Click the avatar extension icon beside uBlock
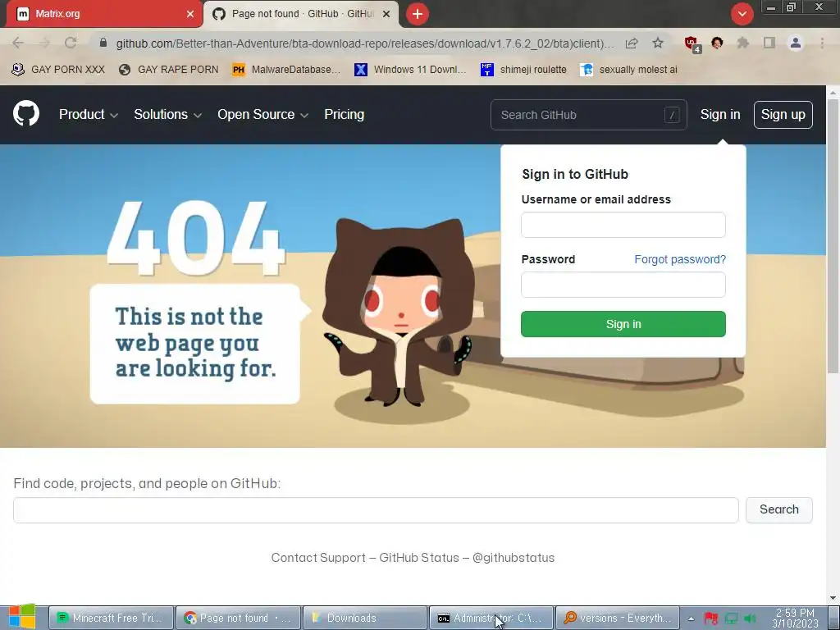 click(x=717, y=43)
